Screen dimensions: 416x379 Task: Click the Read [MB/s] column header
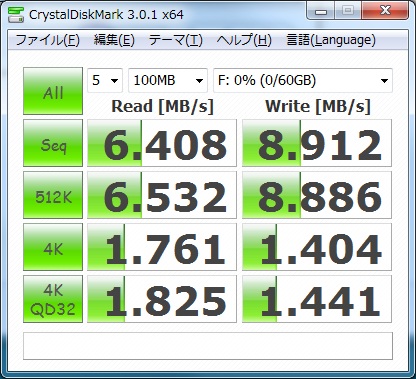[162, 107]
